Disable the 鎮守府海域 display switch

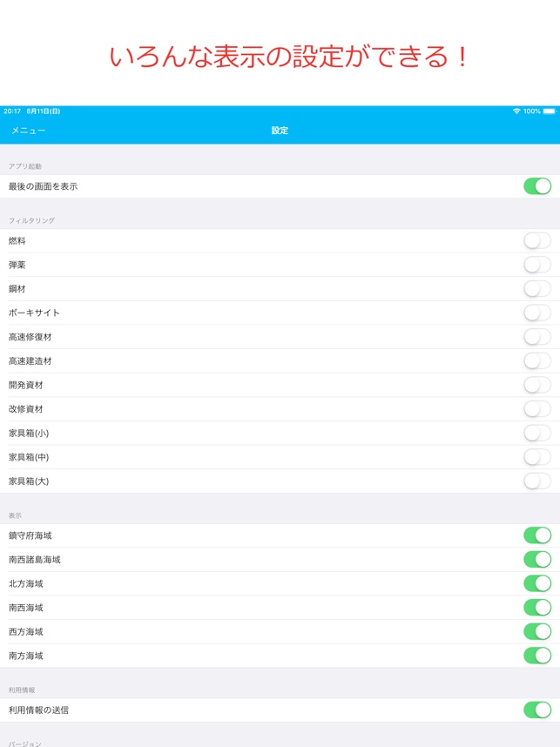(x=537, y=535)
